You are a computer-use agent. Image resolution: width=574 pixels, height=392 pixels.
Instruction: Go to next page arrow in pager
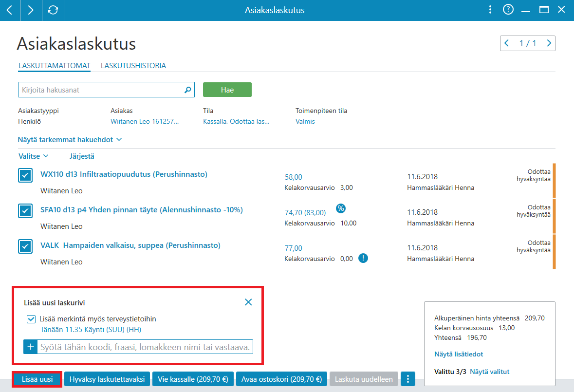(549, 43)
